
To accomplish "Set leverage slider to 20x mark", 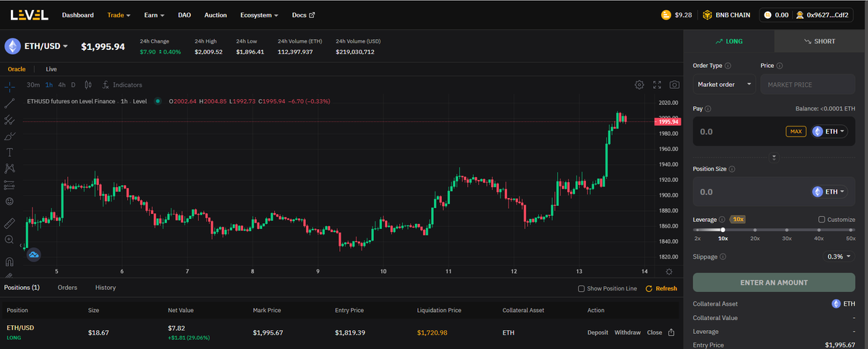I will pos(754,230).
